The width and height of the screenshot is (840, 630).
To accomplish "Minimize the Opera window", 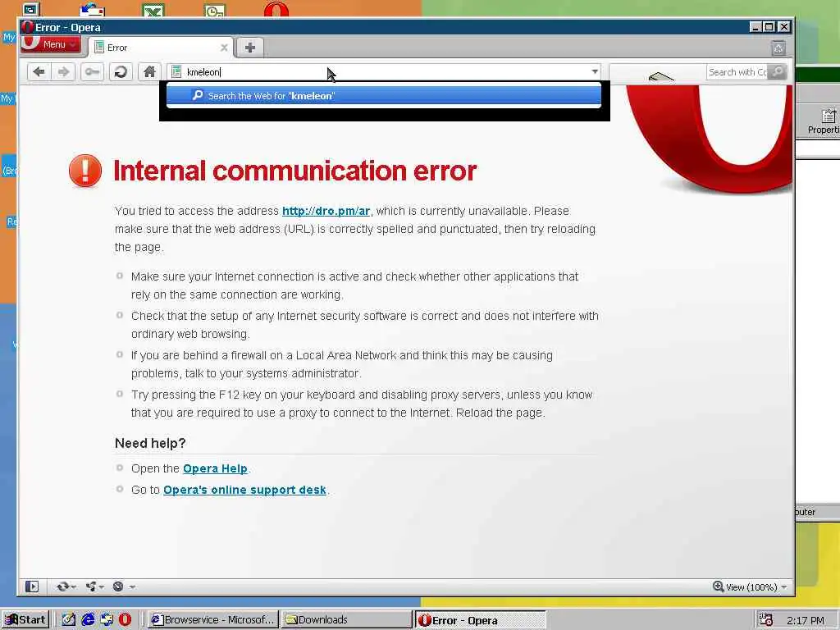I will point(756,27).
